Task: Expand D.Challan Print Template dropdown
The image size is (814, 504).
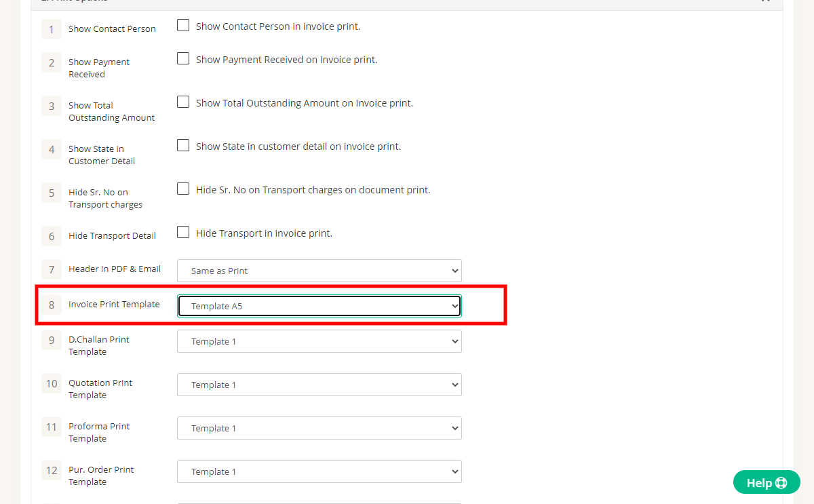Action: click(x=319, y=341)
